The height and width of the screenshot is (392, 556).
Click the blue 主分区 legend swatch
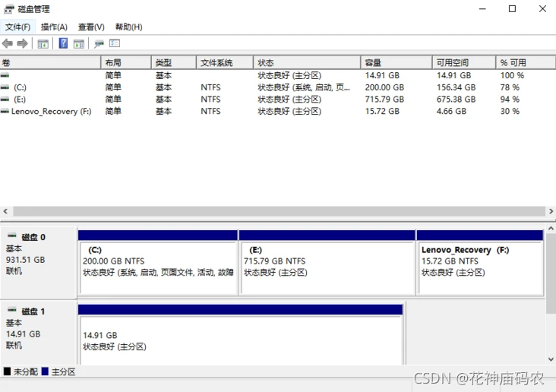(45, 371)
